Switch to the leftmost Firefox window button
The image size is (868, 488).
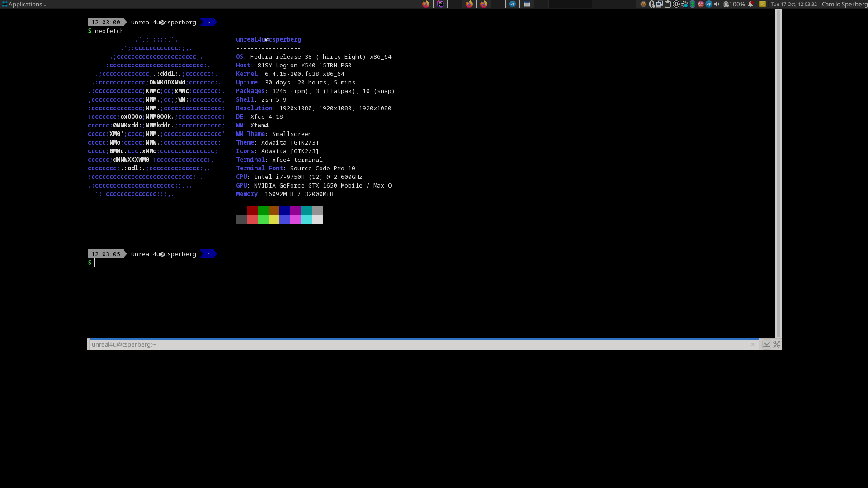[x=425, y=4]
